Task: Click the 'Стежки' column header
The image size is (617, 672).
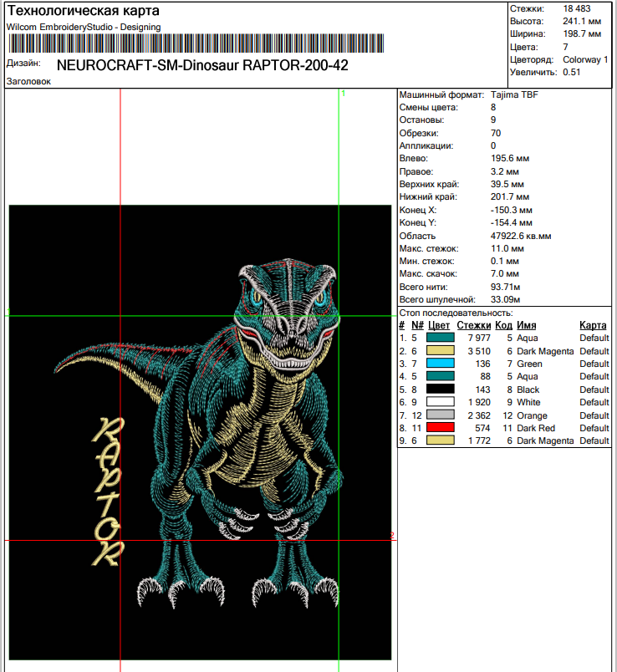Action: click(x=473, y=326)
